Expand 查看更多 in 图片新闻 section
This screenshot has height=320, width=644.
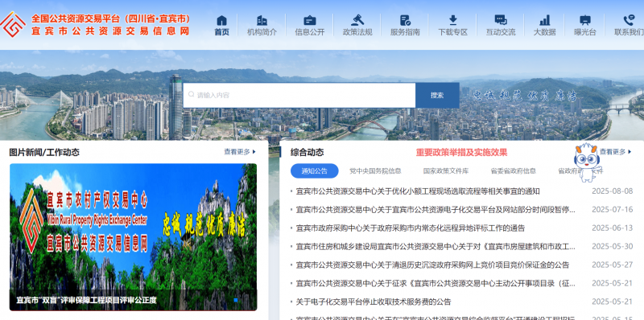(240, 152)
